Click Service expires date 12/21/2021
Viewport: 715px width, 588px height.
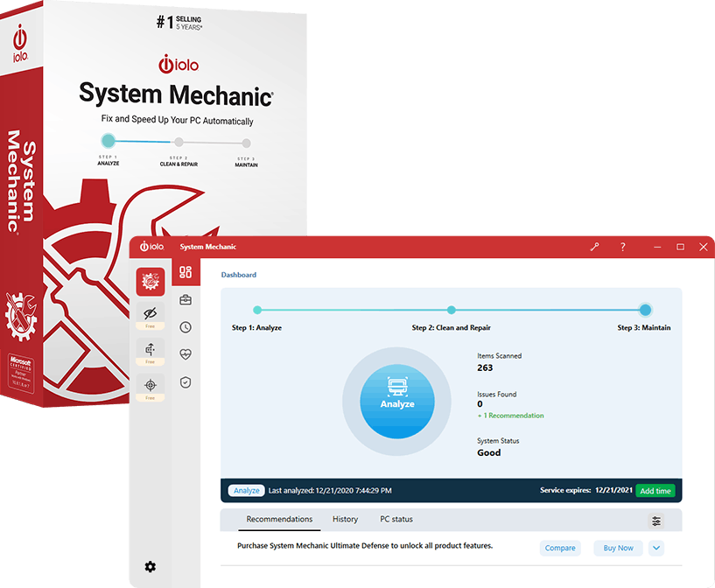click(x=613, y=490)
